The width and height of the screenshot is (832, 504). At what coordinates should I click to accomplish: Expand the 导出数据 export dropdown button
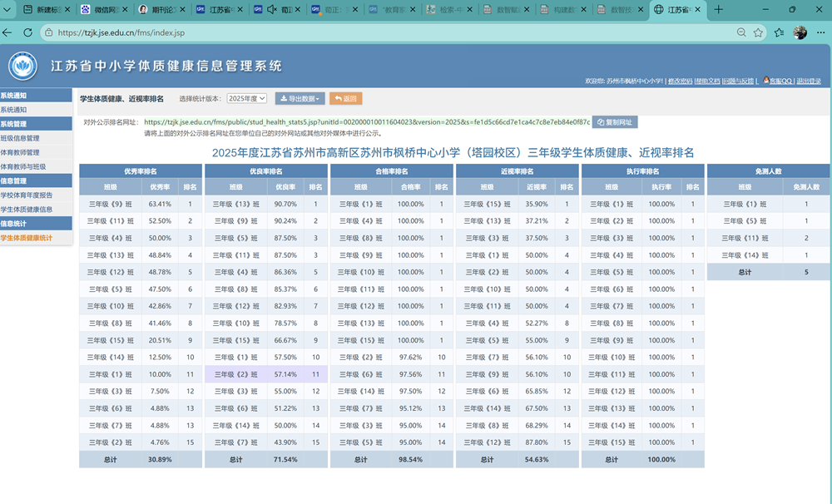pos(300,99)
